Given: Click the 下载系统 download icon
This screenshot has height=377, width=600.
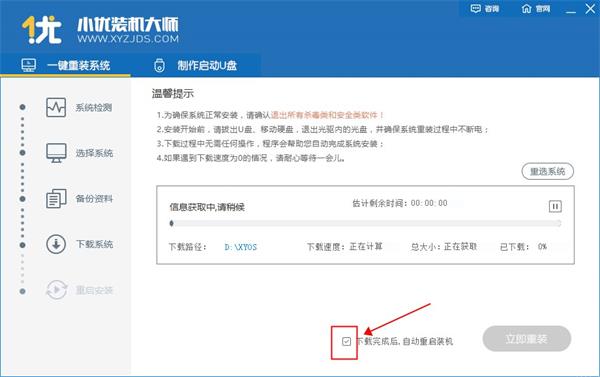Looking at the screenshot, I should point(56,244).
